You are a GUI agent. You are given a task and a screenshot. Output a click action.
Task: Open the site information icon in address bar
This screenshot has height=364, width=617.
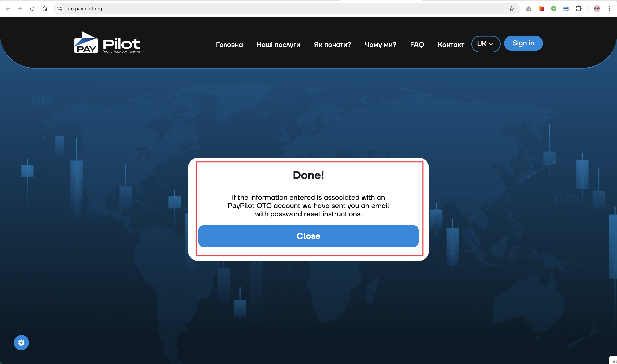(x=59, y=9)
